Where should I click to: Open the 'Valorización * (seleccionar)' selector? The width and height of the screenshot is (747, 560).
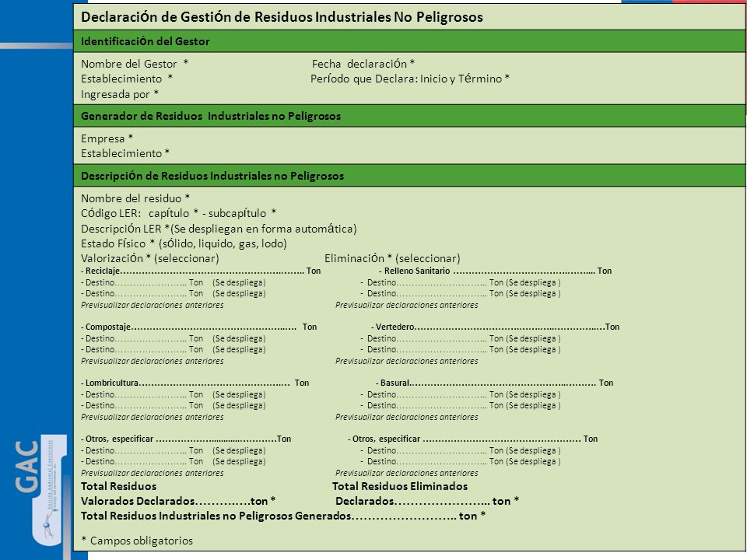click(149, 258)
